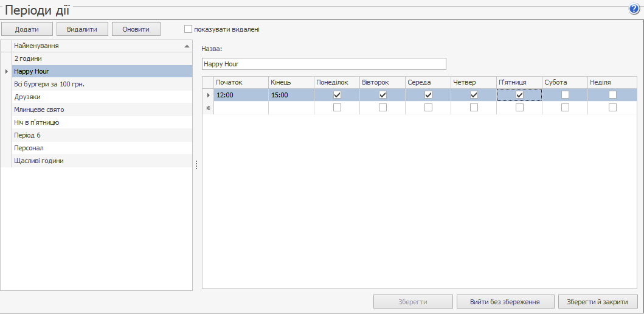Click Вийти без збереження button
The width and height of the screenshot is (644, 314).
pos(505,302)
